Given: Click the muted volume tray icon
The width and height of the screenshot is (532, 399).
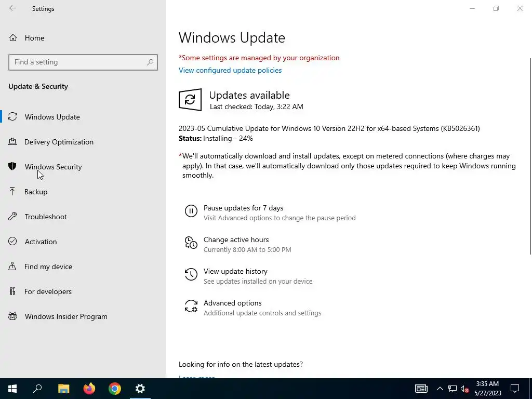Looking at the screenshot, I should 464,389.
